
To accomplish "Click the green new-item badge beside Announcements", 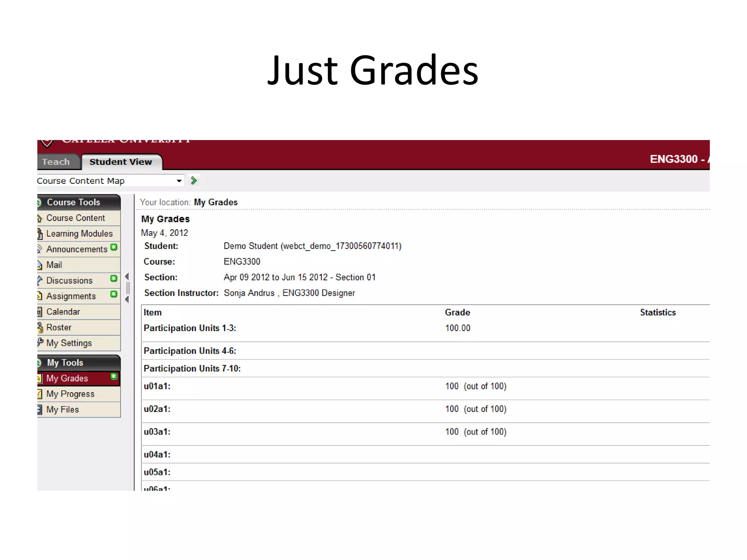I will [114, 247].
